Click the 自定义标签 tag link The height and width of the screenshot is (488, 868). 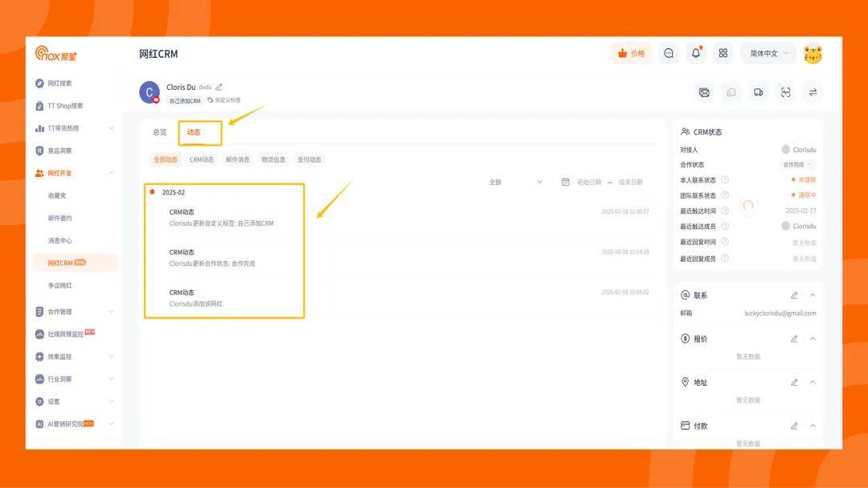coord(224,100)
